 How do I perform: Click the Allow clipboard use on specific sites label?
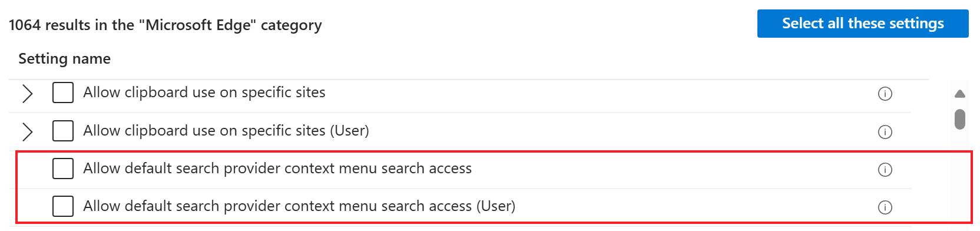click(204, 93)
